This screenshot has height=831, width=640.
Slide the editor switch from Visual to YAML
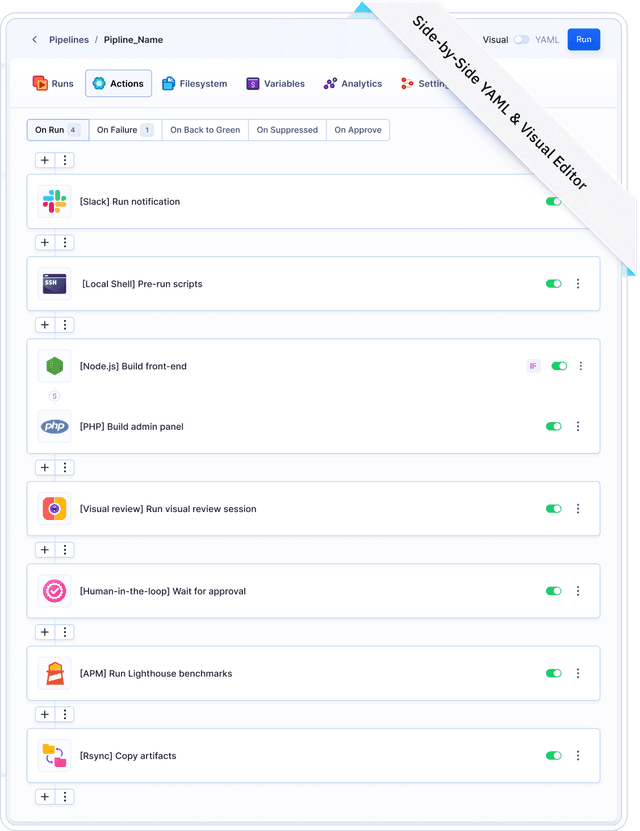point(524,40)
